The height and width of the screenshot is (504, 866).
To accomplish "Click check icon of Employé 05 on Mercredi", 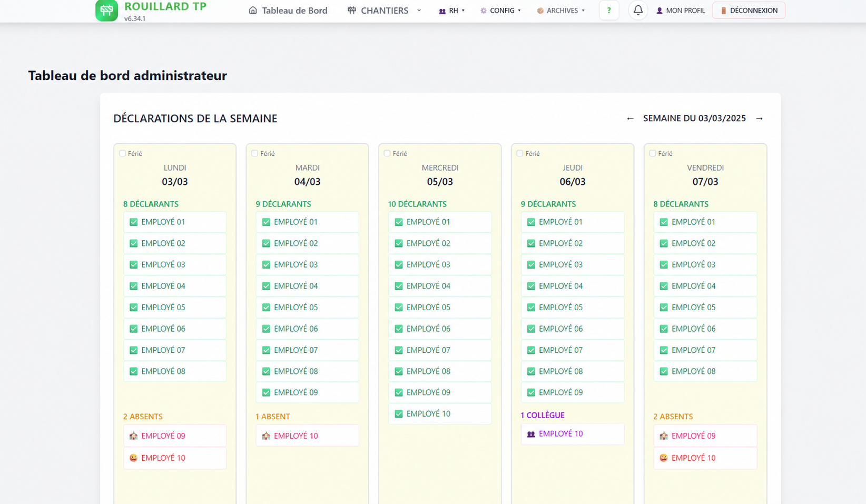I will pos(399,308).
